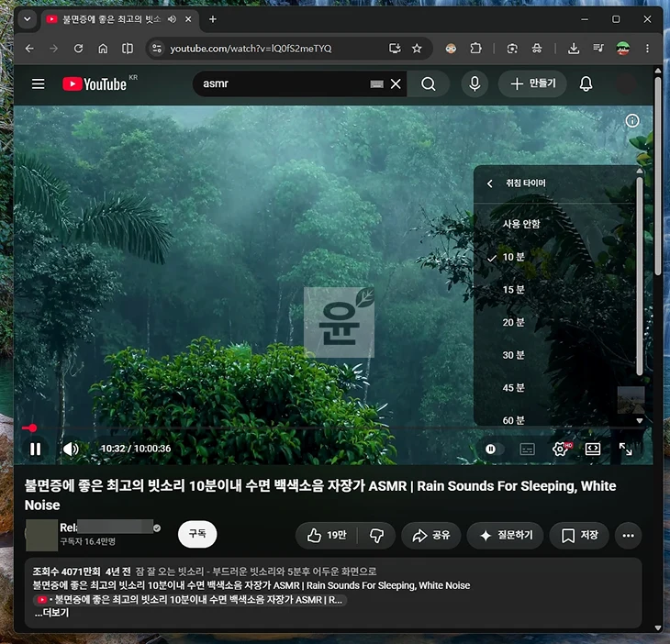The height and width of the screenshot is (644, 670).
Task: Close the YouTube browser tab
Action: (188, 19)
